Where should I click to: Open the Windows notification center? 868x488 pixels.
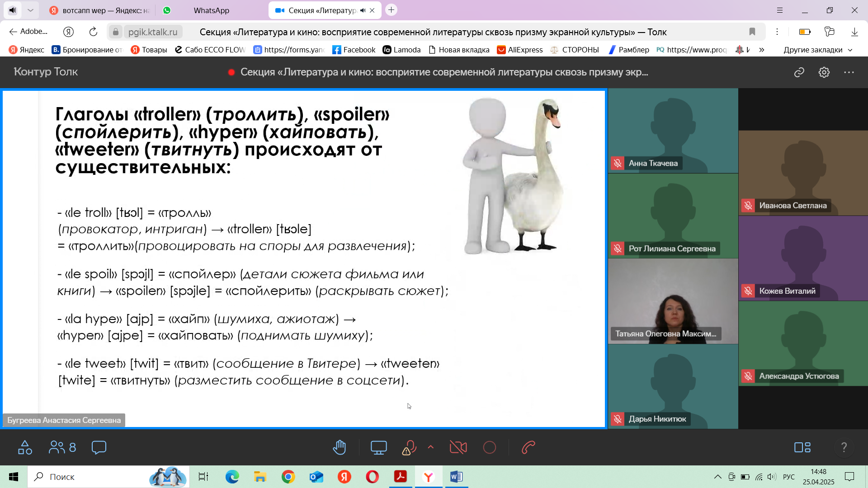coord(849,477)
